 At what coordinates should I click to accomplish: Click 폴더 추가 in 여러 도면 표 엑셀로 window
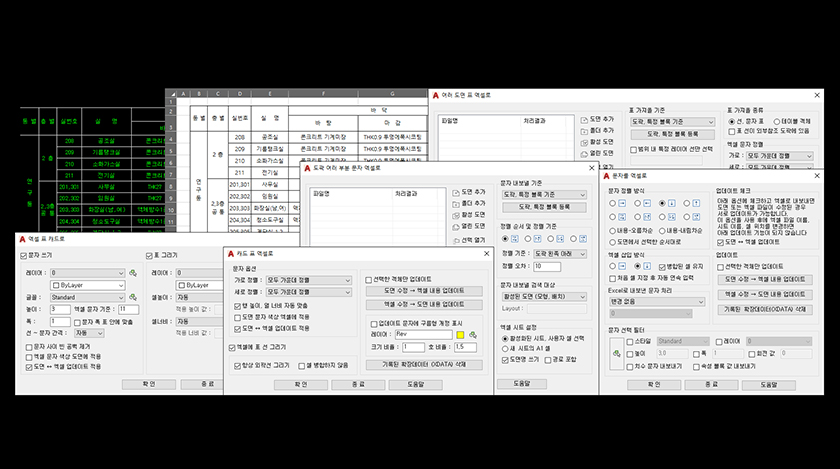pos(597,131)
